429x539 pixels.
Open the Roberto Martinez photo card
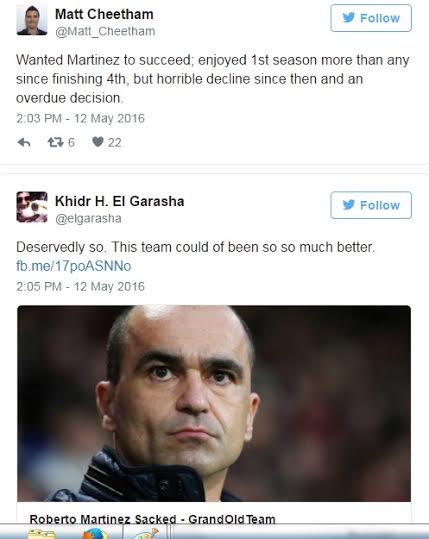tap(214, 403)
